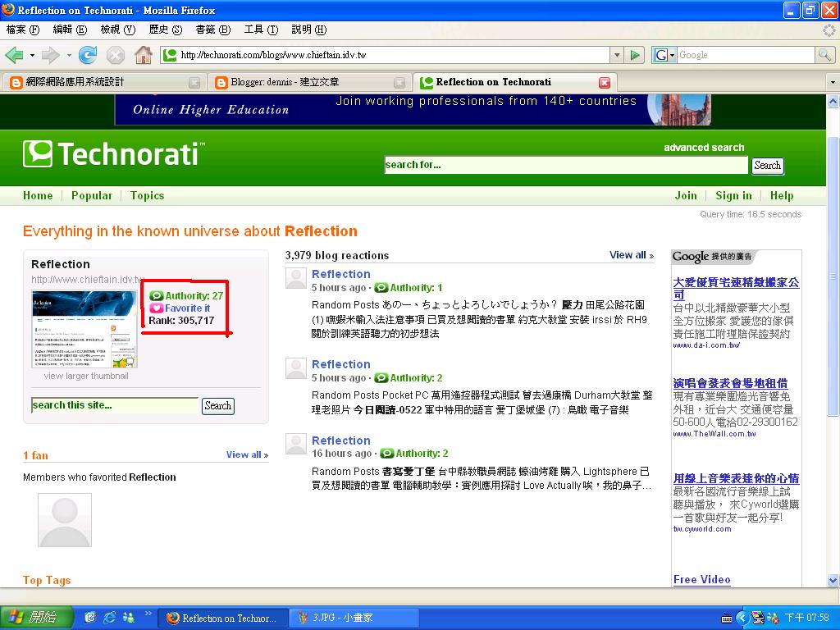
Task: Expand the address bar history dropdown
Action: [617, 55]
